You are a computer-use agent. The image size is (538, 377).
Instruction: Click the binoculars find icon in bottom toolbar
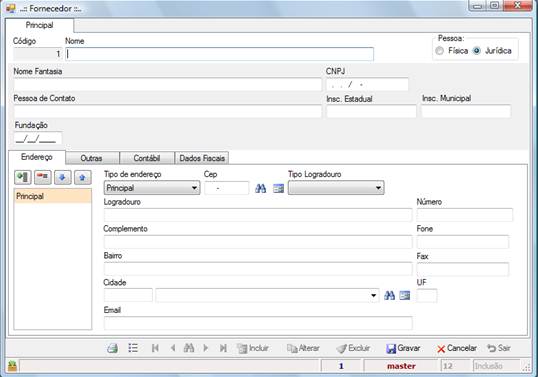tap(189, 348)
